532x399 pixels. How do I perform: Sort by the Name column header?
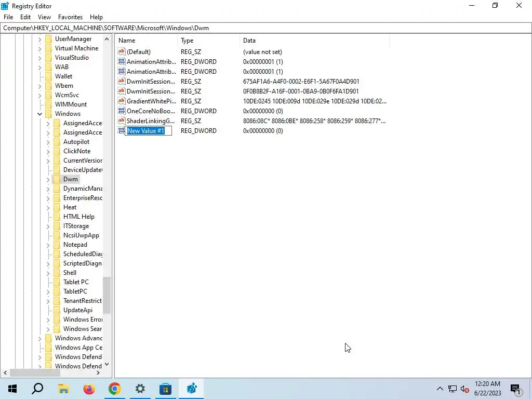(146, 41)
